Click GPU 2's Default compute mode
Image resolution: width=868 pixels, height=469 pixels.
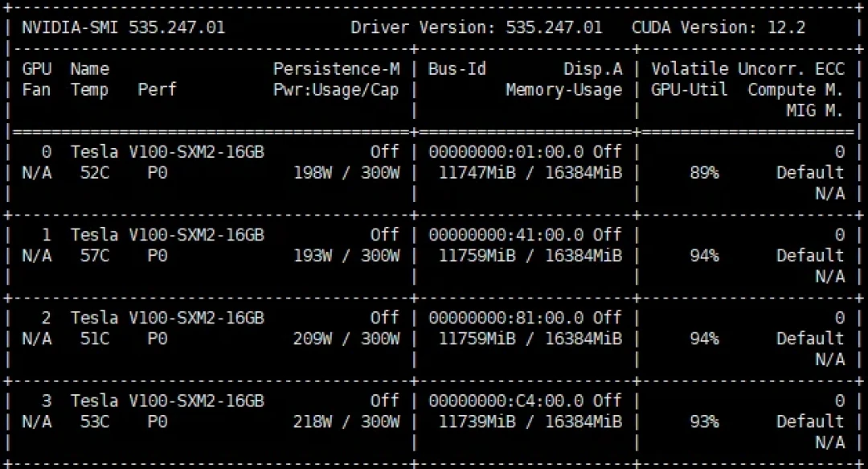(x=810, y=339)
